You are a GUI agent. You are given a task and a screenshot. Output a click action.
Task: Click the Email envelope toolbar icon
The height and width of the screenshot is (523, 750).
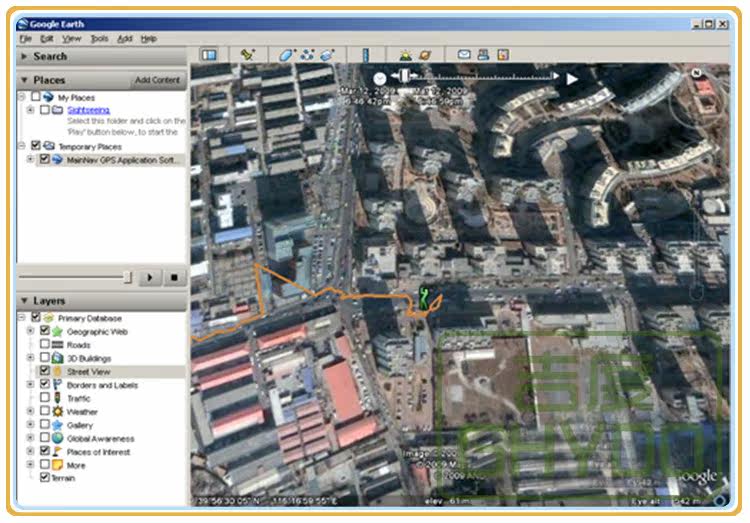(464, 55)
